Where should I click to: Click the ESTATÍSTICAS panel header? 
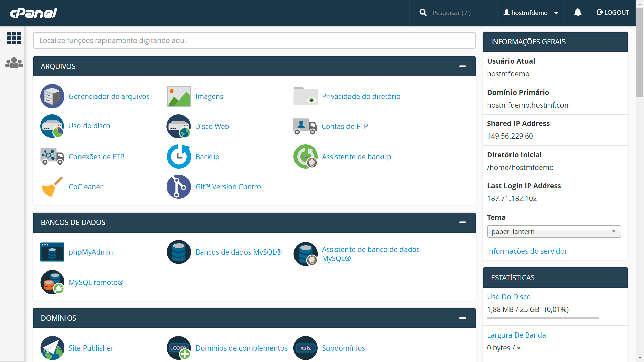(x=555, y=278)
